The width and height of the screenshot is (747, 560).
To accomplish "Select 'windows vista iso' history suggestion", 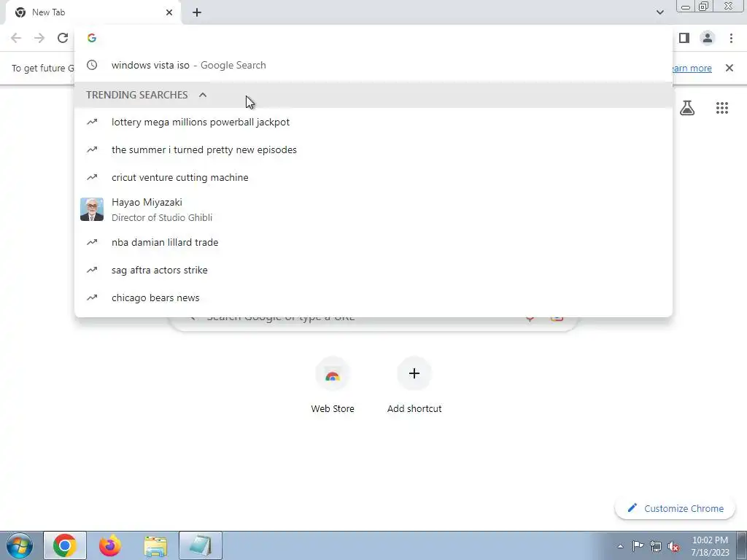I will [373, 65].
